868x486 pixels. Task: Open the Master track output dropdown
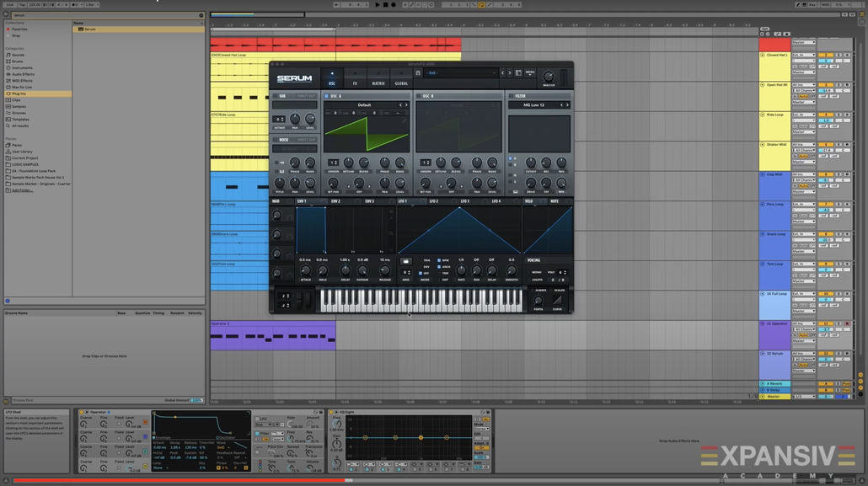point(804,397)
